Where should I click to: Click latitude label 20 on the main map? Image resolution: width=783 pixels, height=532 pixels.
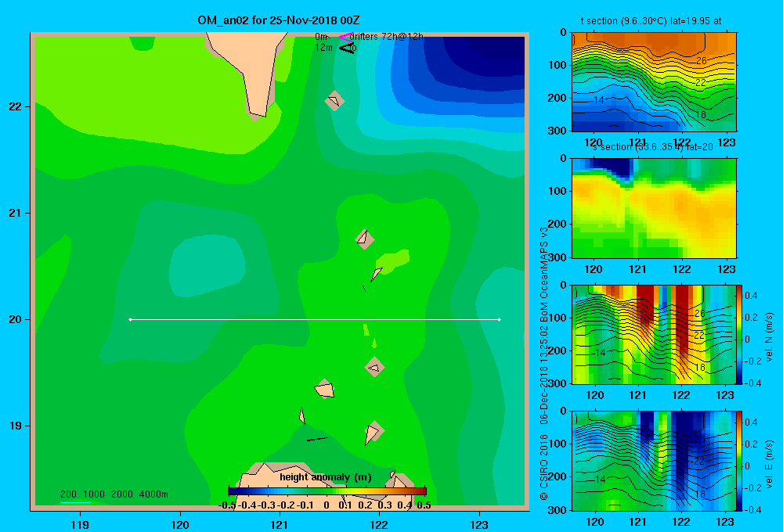point(16,319)
